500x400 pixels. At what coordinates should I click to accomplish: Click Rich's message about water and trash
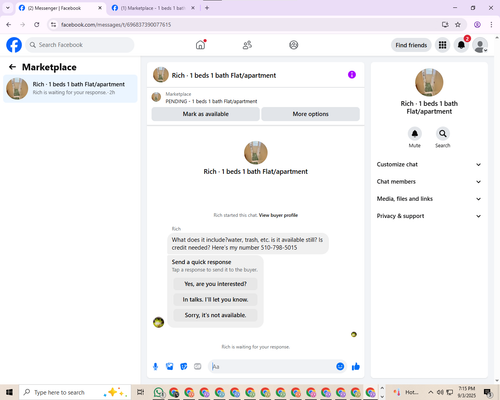point(248,244)
